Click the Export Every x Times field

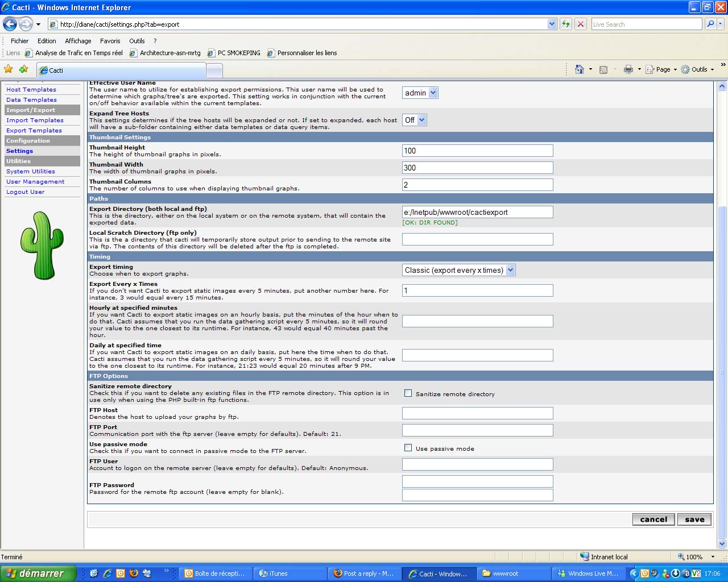pos(478,290)
